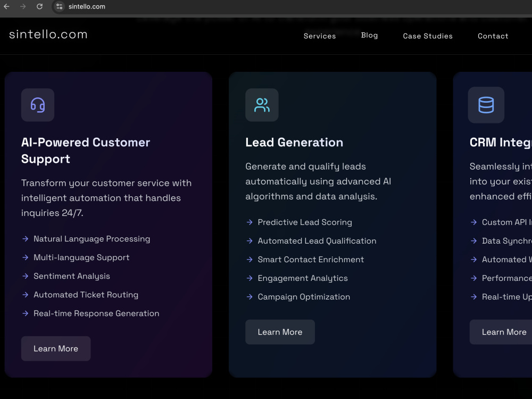The image size is (532, 399).
Task: Click the Smart Contact Enrichment text
Action: [311, 260]
